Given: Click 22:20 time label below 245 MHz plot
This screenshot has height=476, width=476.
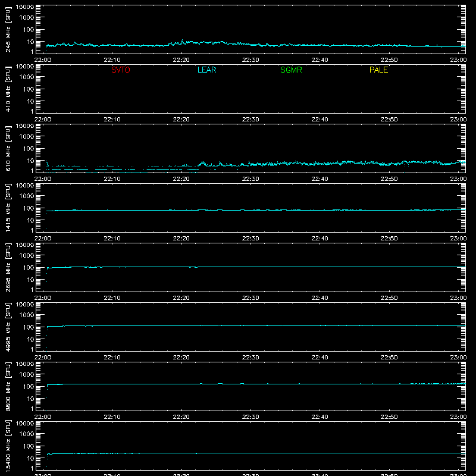Looking at the screenshot, I should tap(181, 60).
